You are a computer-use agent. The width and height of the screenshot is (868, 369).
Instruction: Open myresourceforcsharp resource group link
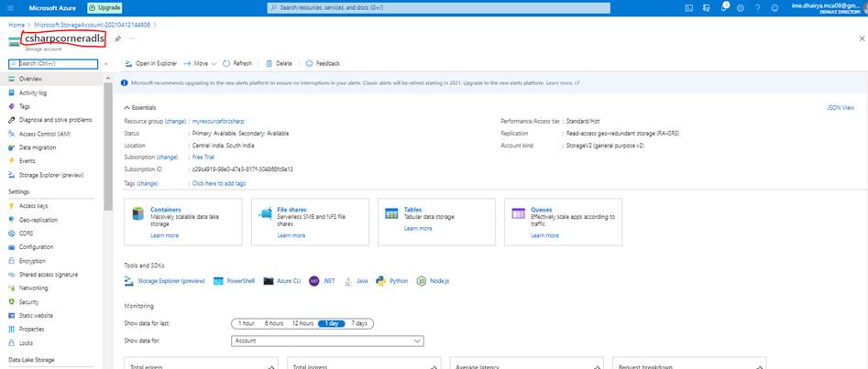pyautogui.click(x=218, y=121)
